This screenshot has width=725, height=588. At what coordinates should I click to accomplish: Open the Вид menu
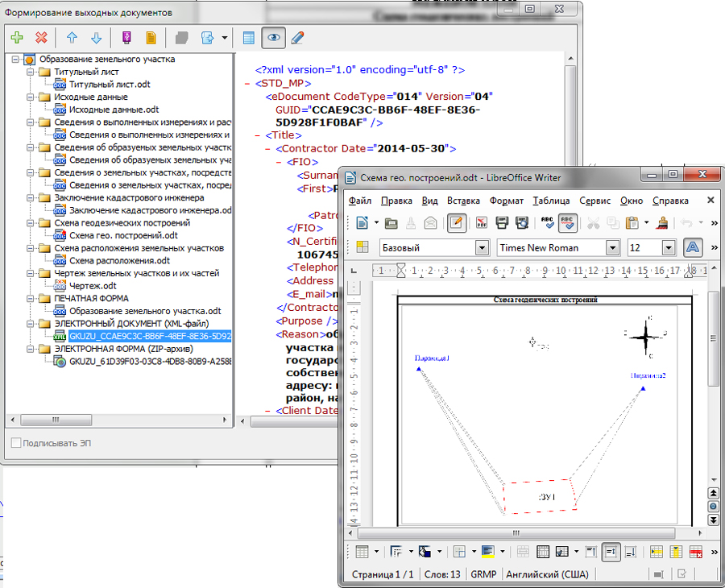click(x=429, y=201)
